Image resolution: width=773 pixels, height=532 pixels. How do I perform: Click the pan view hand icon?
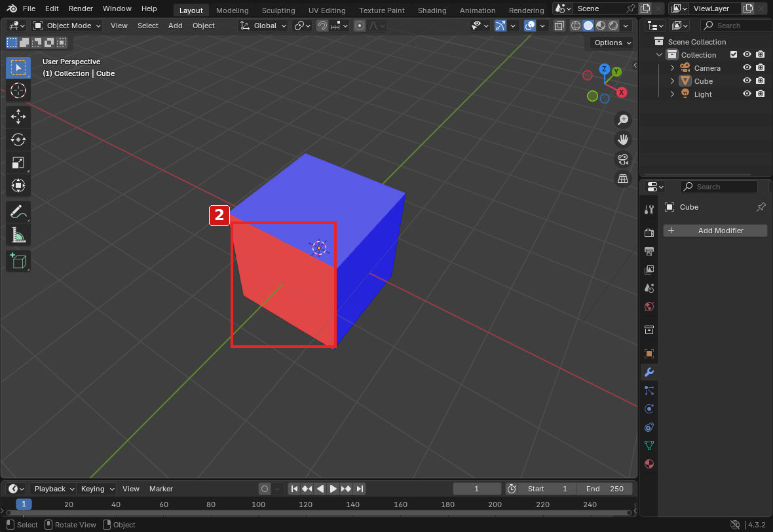click(623, 140)
